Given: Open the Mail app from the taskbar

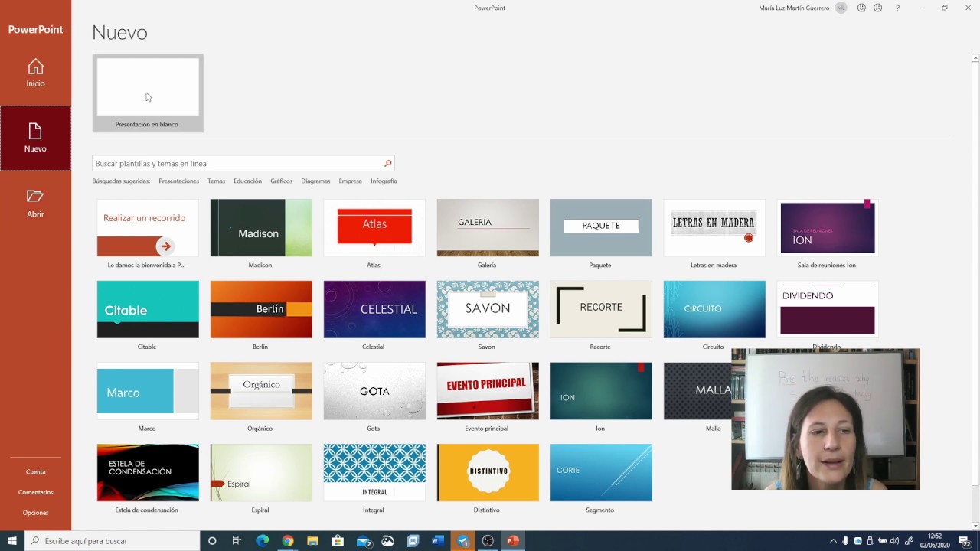Looking at the screenshot, I should coord(363,541).
